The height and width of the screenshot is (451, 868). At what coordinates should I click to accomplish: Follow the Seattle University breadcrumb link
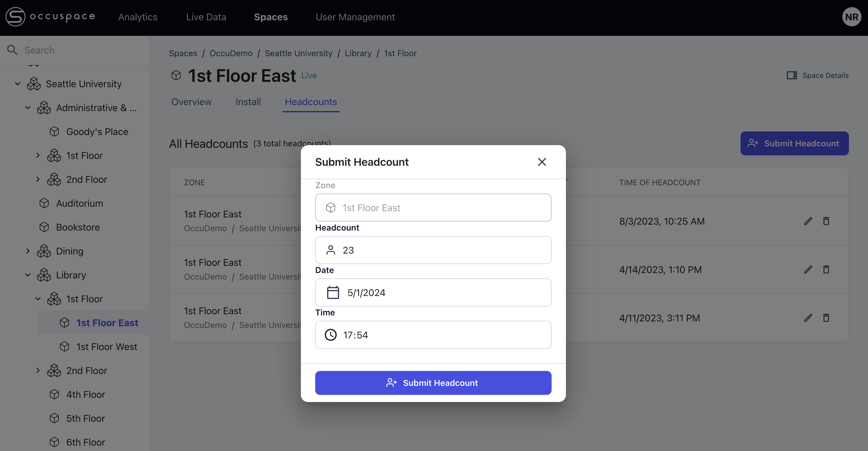pos(298,53)
